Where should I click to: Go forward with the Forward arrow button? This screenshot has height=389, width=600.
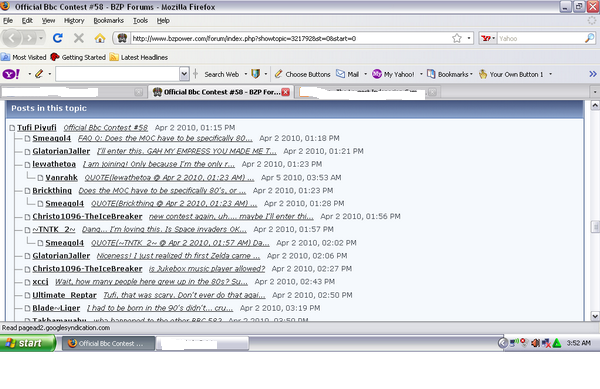tap(29, 38)
